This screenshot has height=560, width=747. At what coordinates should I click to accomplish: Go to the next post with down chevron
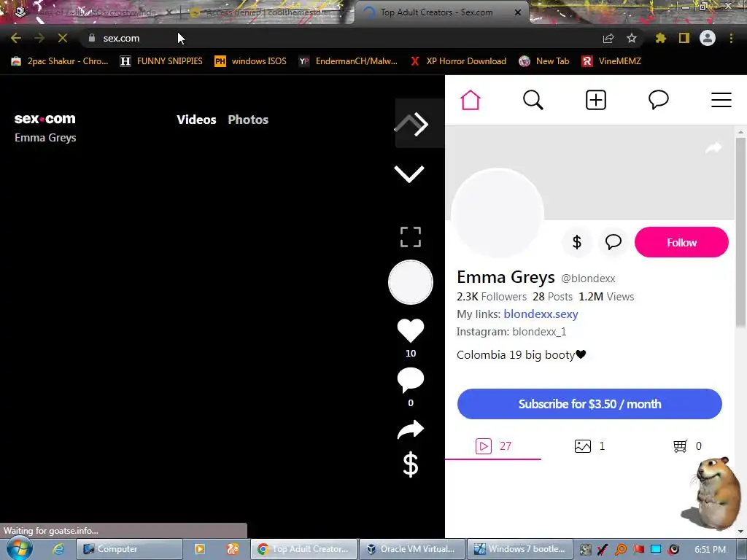click(x=409, y=174)
